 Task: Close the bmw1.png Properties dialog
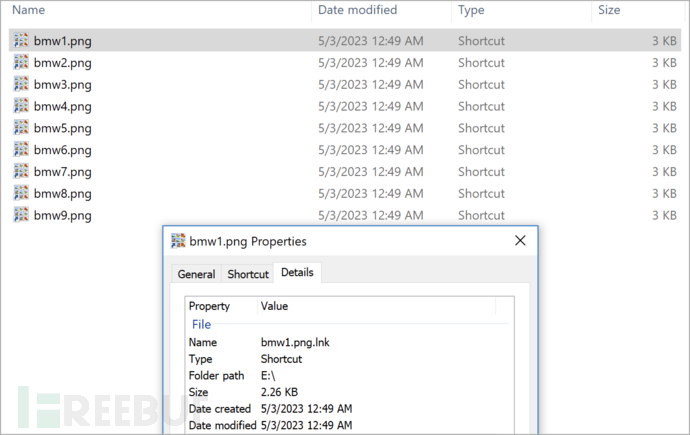click(x=520, y=241)
